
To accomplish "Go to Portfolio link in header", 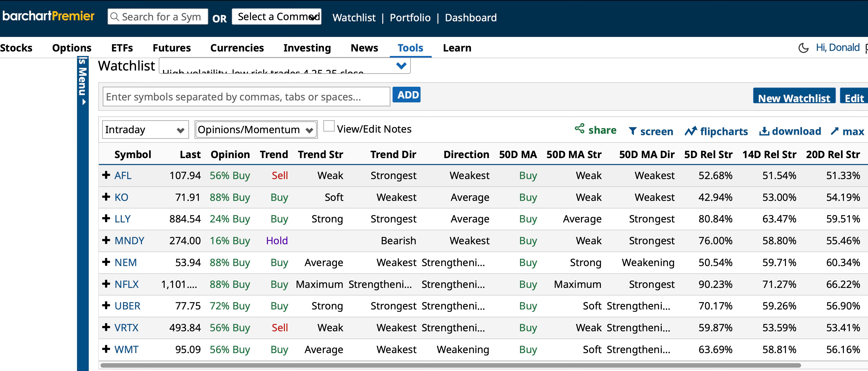I will (x=410, y=18).
